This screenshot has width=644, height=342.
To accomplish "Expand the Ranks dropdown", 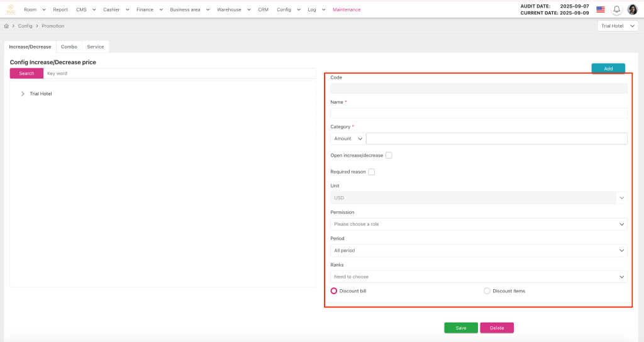I will 478,277.
